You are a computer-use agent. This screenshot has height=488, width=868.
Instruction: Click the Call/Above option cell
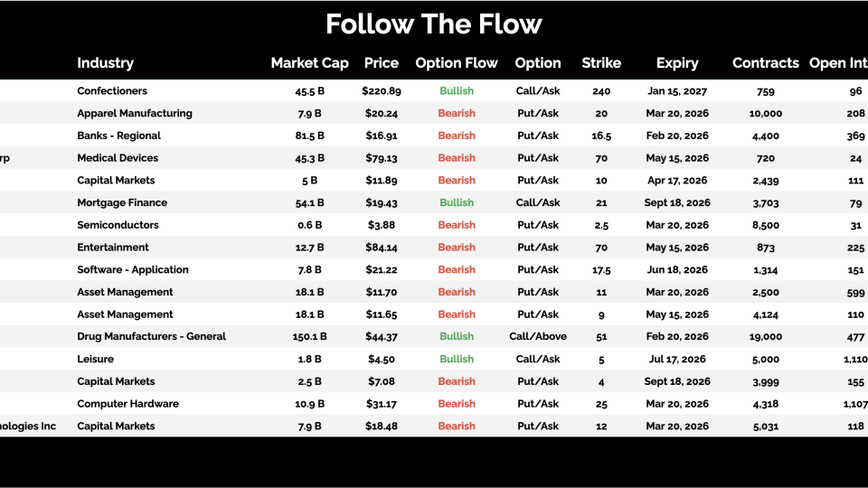(538, 336)
